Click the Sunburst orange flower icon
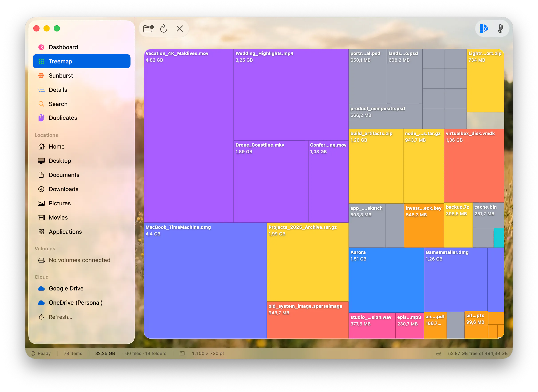This screenshot has height=392, width=538. (41, 75)
